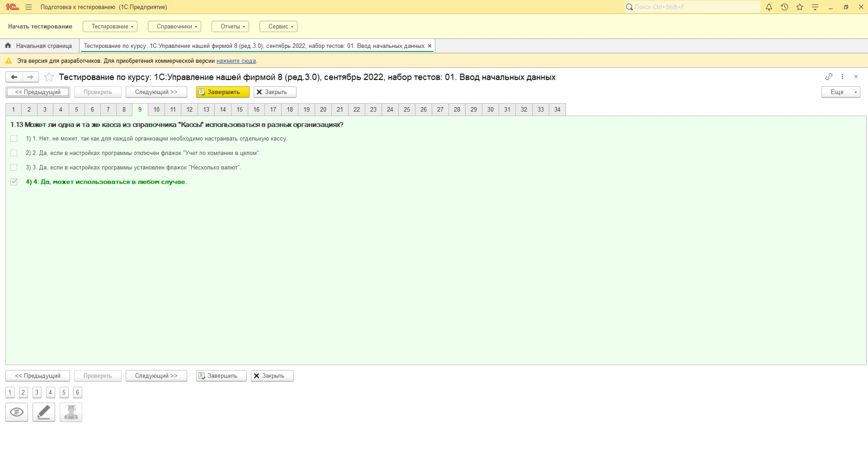Select question tab 8

click(x=124, y=109)
